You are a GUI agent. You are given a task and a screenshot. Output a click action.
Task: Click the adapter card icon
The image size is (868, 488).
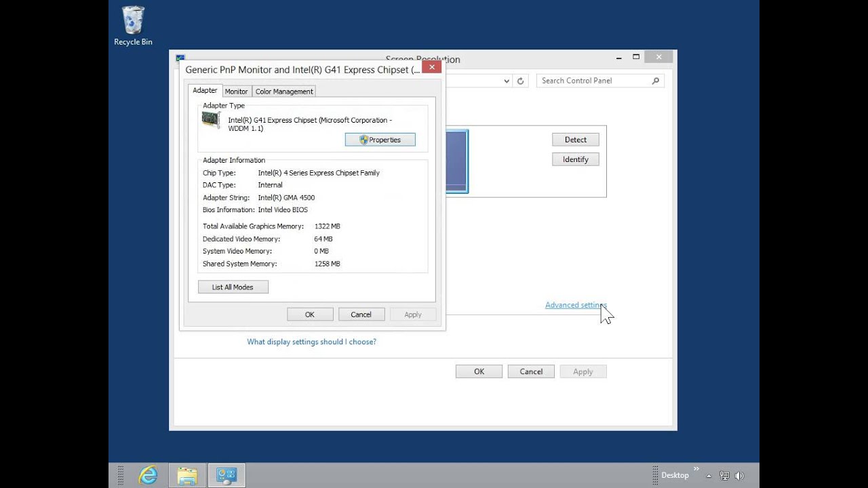212,120
